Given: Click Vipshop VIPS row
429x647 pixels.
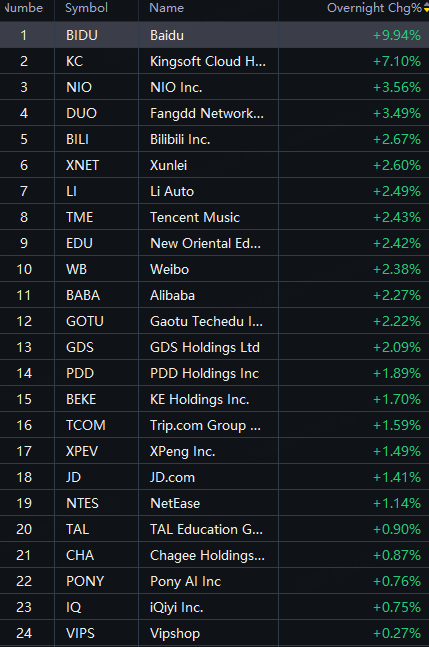Looking at the screenshot, I should pyautogui.click(x=214, y=633).
